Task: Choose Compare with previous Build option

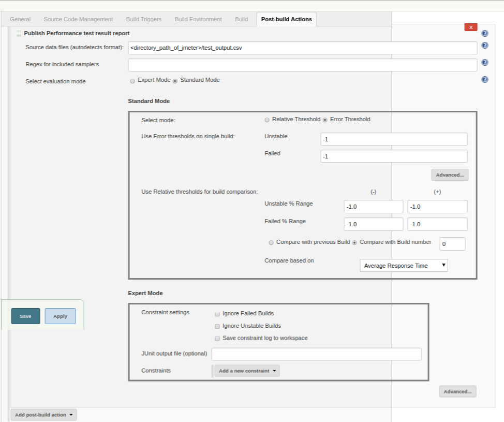Action: (271, 242)
